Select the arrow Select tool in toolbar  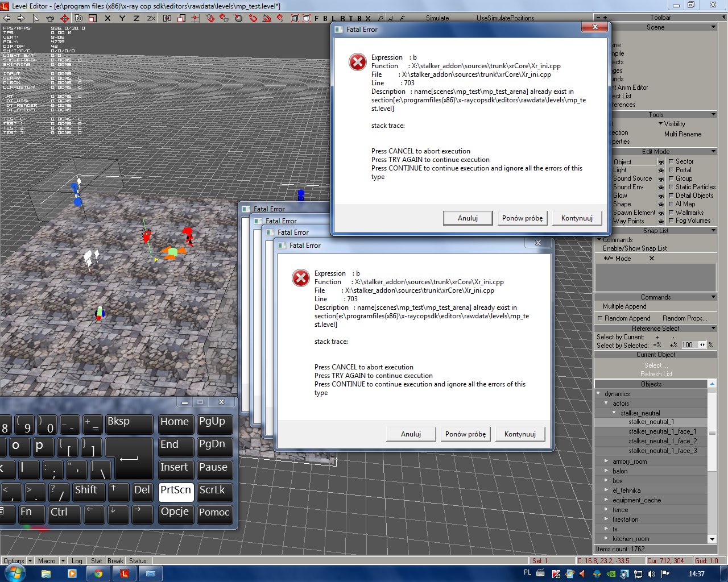click(x=36, y=18)
